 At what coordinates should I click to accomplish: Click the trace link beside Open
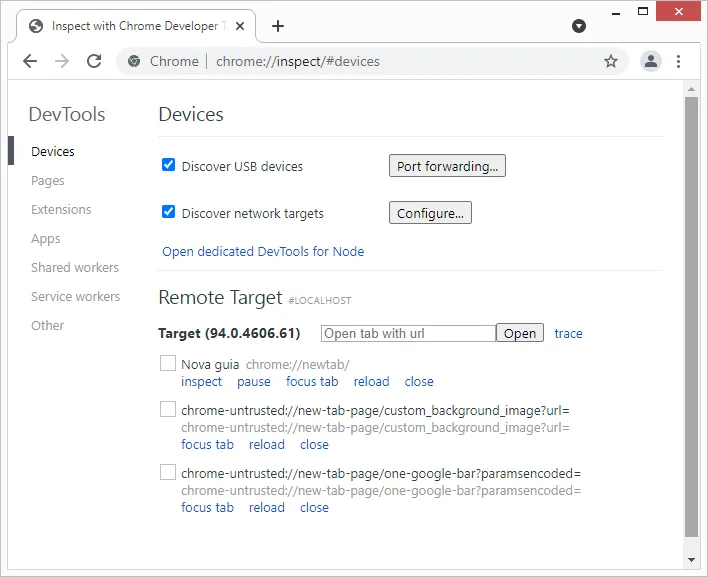coord(568,334)
